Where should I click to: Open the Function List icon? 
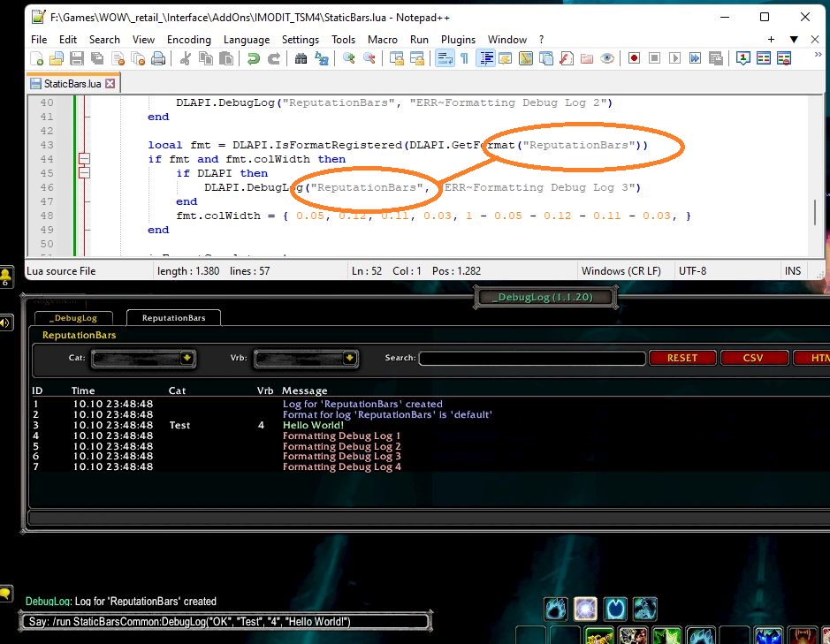coord(567,58)
